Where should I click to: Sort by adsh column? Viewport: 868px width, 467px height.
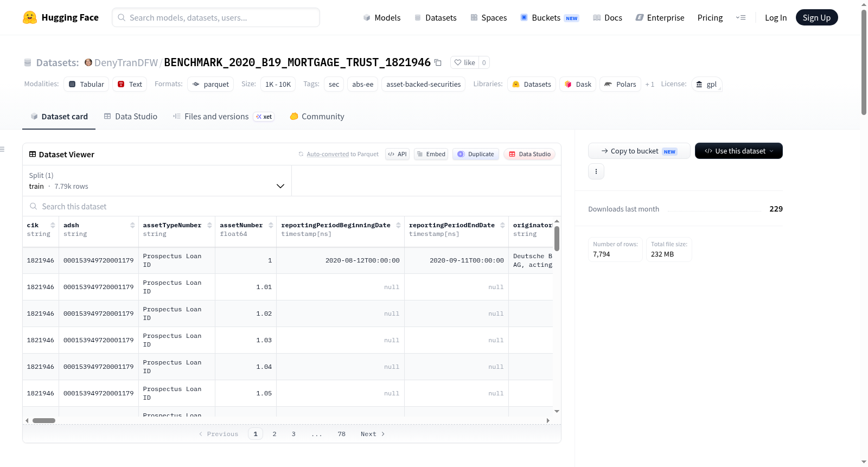[132, 225]
